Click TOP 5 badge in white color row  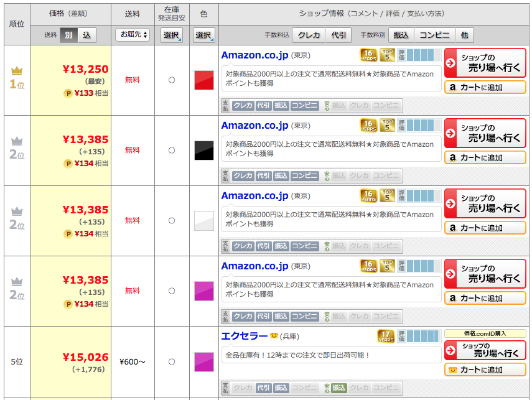387,195
